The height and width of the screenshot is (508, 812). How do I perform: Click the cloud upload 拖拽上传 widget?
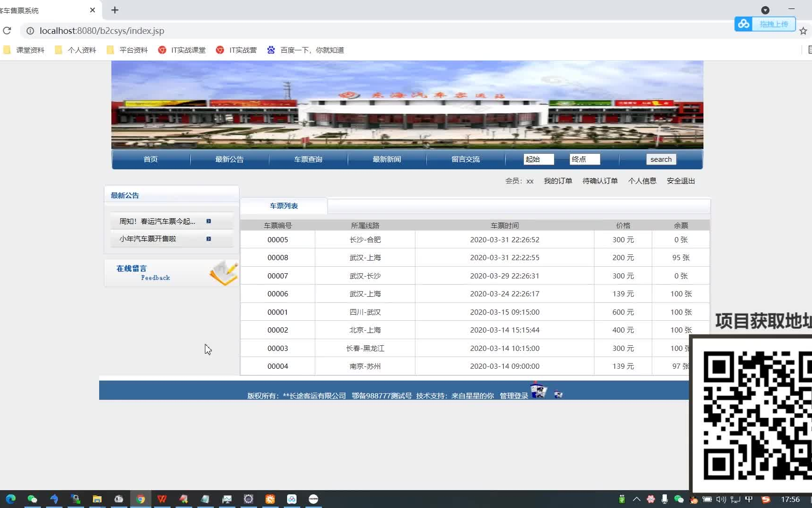point(765,24)
